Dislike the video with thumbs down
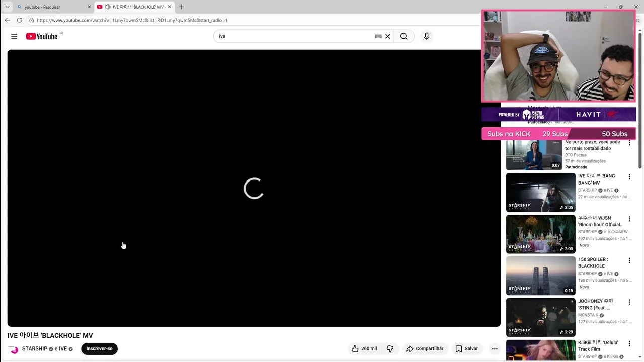The image size is (644, 362). click(390, 348)
